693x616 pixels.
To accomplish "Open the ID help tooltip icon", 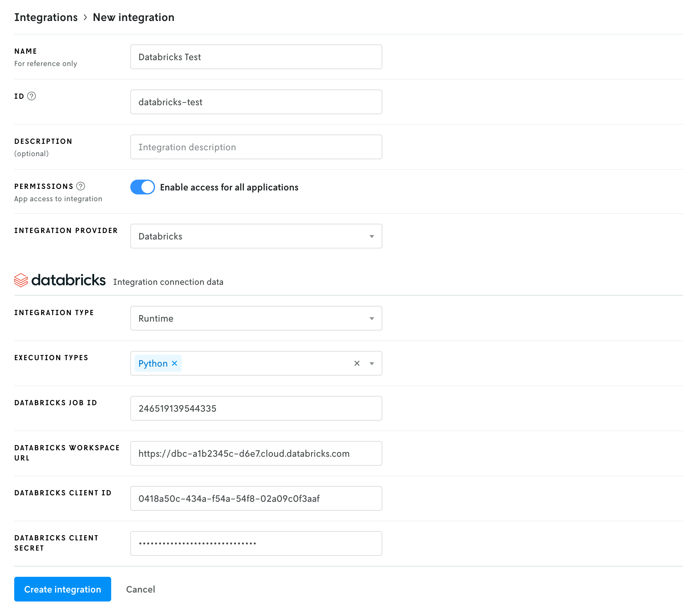I will 31,97.
